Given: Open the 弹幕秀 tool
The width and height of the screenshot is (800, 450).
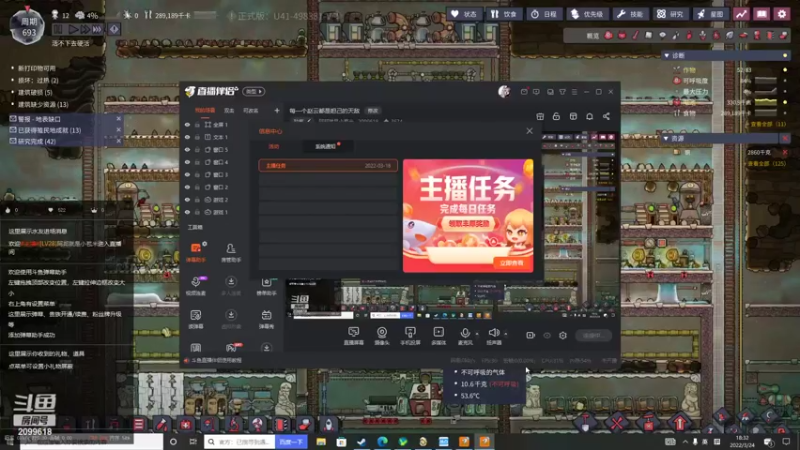Looking at the screenshot, I should 266,319.
